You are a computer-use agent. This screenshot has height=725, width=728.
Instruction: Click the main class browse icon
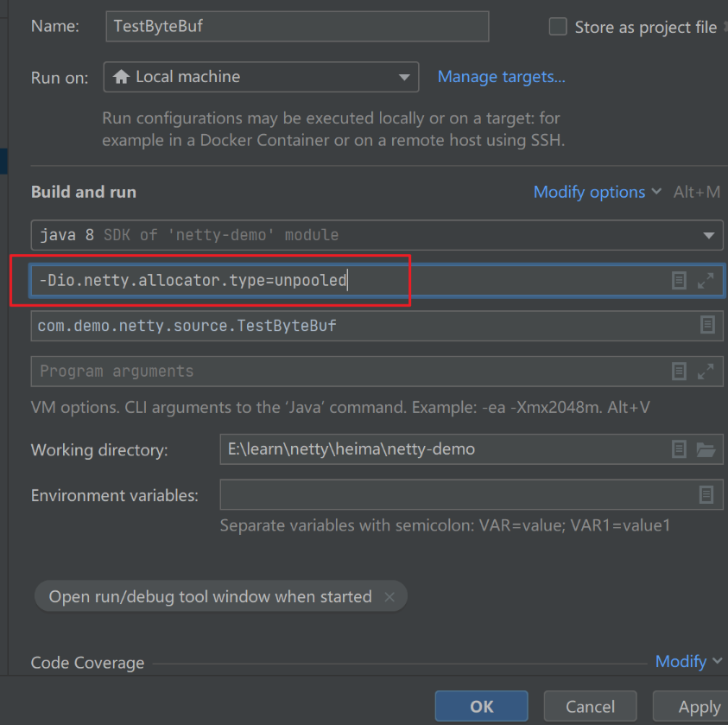point(707,325)
